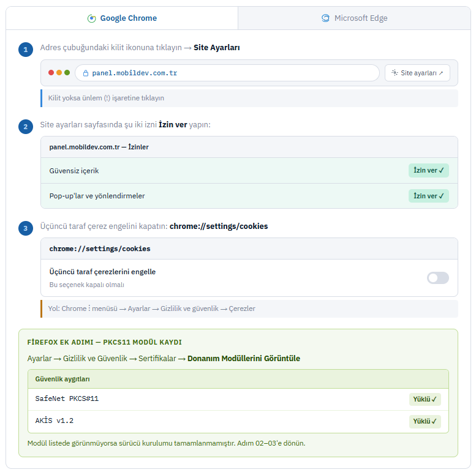Image resolution: width=476 pixels, height=475 pixels.
Task: Click 'Modül listede görünmüyorsa' footer note
Action: [x=167, y=443]
